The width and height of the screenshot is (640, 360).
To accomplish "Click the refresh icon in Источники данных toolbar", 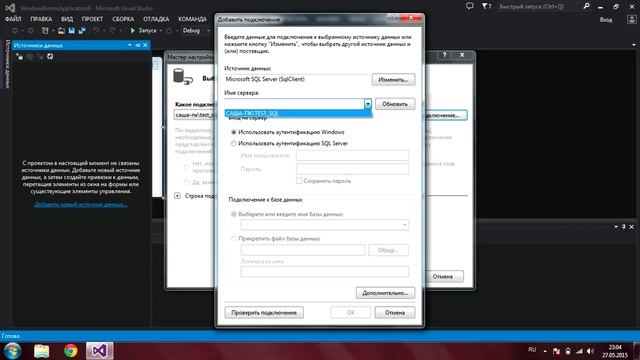I will point(50,56).
